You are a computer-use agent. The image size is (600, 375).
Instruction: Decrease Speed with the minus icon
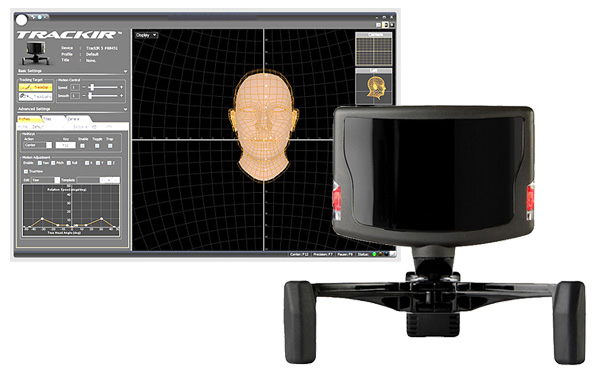(84, 87)
